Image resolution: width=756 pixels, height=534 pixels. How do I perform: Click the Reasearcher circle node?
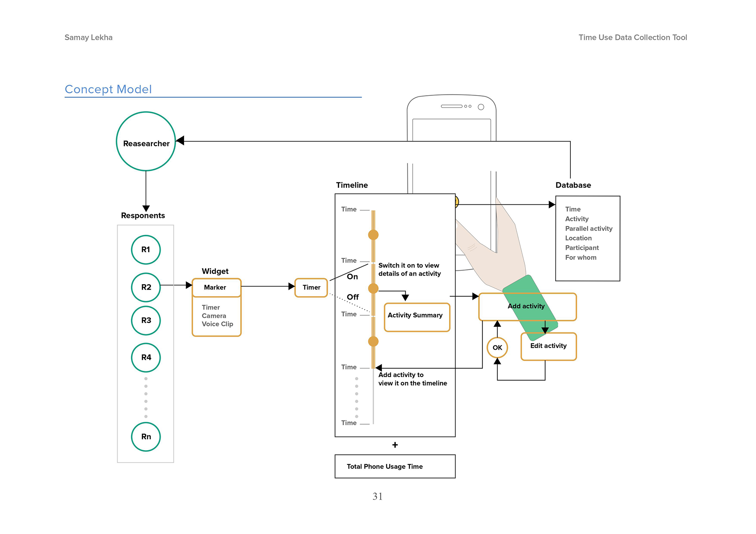click(146, 142)
